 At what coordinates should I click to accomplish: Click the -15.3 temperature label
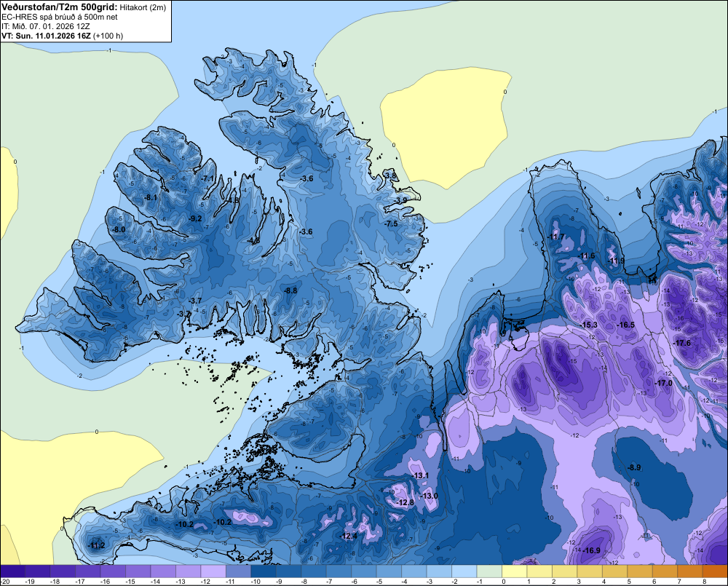589,325
